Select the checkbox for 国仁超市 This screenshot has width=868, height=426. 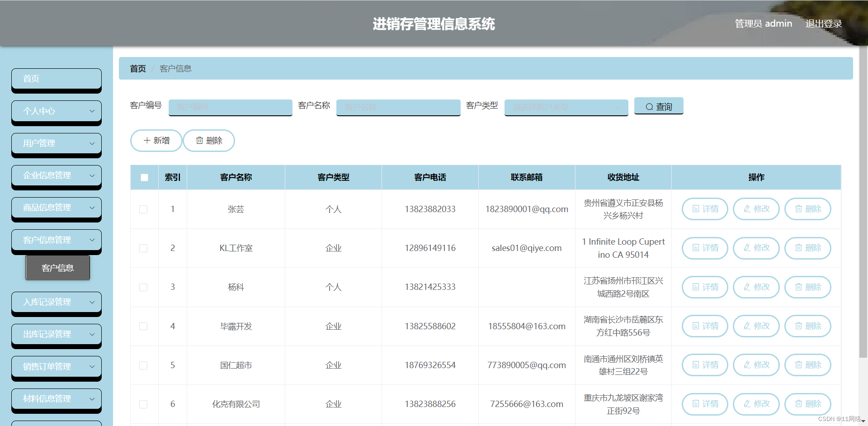pyautogui.click(x=143, y=365)
